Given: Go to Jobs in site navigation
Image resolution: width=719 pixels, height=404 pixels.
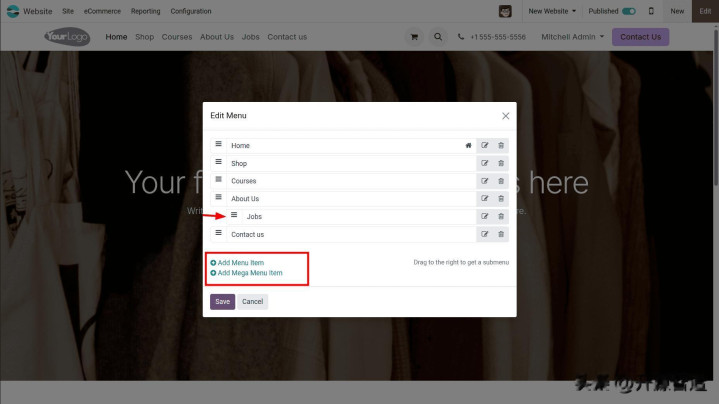Looking at the screenshot, I should [x=250, y=37].
